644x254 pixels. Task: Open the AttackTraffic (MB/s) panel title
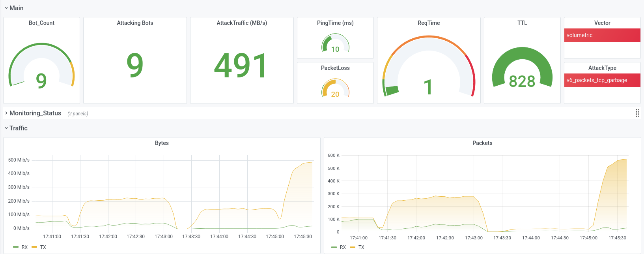pos(242,23)
